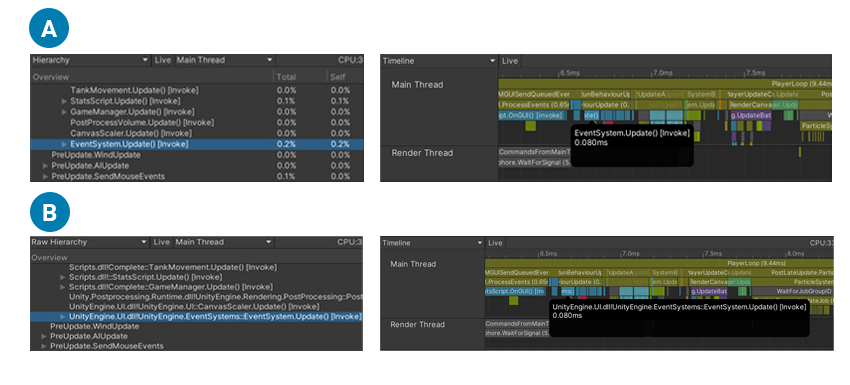Click the Render Thread track label in panel B timeline
850x385 pixels.
(417, 324)
